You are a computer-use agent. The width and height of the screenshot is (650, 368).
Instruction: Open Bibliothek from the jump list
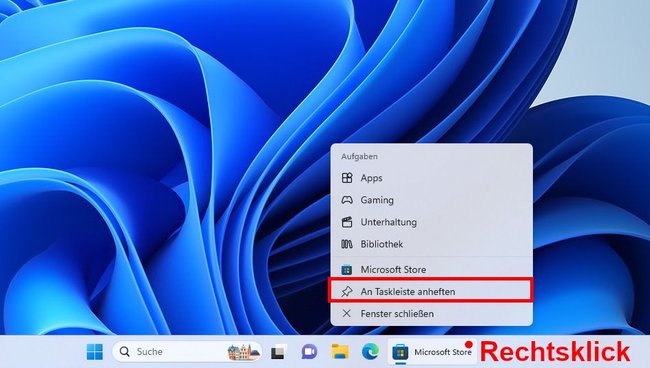pyautogui.click(x=432, y=244)
